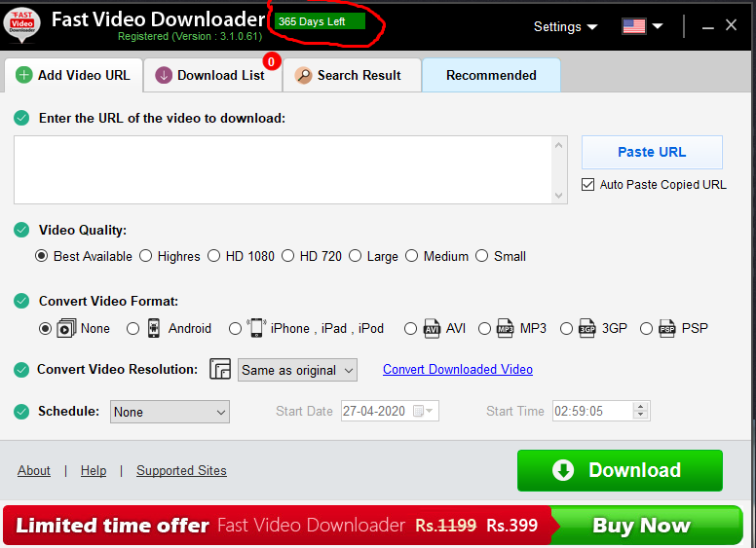Select the Highres quality option
Image resolution: width=756 pixels, height=548 pixels.
point(145,256)
